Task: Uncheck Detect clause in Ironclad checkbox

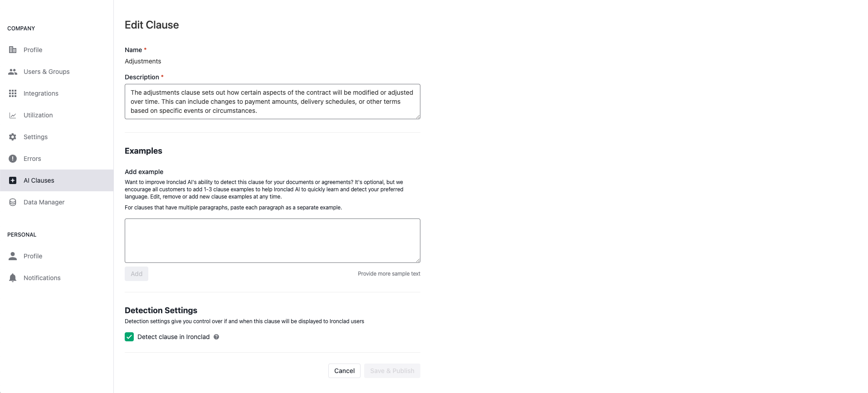Action: [x=129, y=337]
